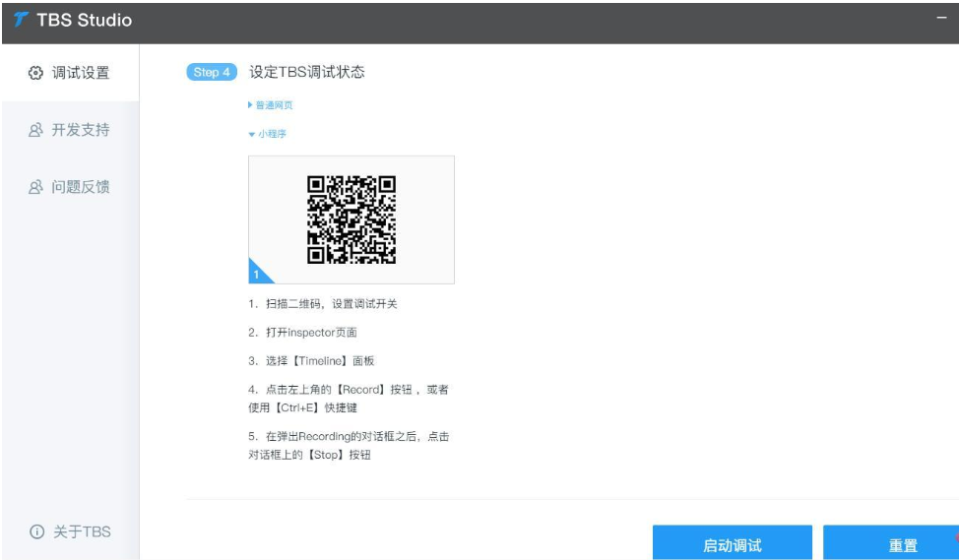Switch to the 开发支持 section

click(70, 130)
